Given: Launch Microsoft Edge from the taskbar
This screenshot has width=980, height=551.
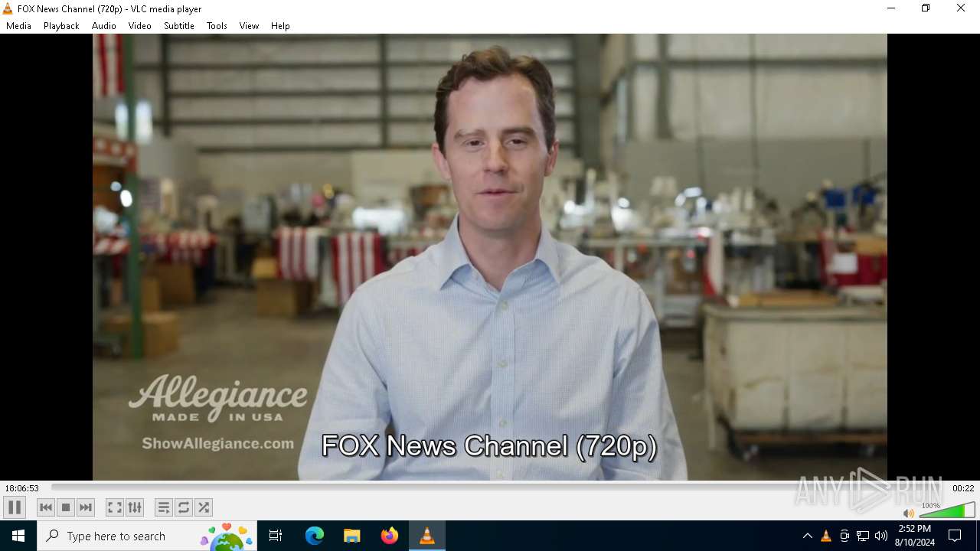Looking at the screenshot, I should (315, 536).
